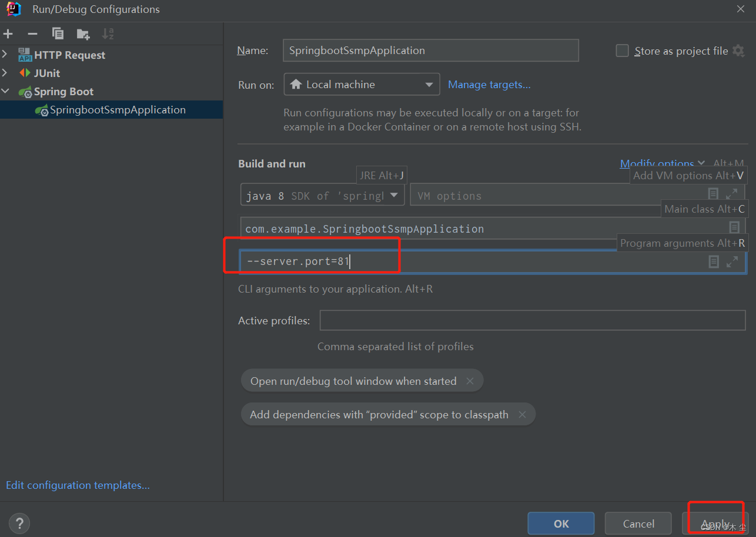This screenshot has width=756, height=537.
Task: Expand the JUnit configurations node
Action: (x=5, y=73)
